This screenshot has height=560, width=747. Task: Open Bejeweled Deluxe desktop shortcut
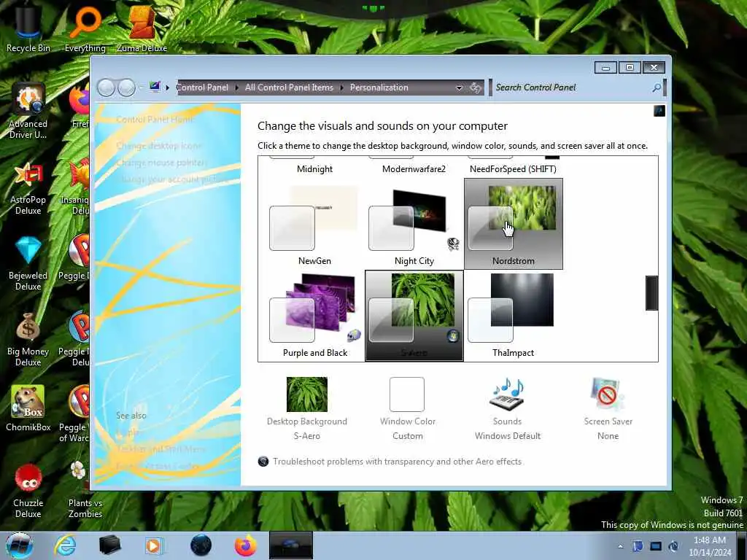[x=28, y=262]
